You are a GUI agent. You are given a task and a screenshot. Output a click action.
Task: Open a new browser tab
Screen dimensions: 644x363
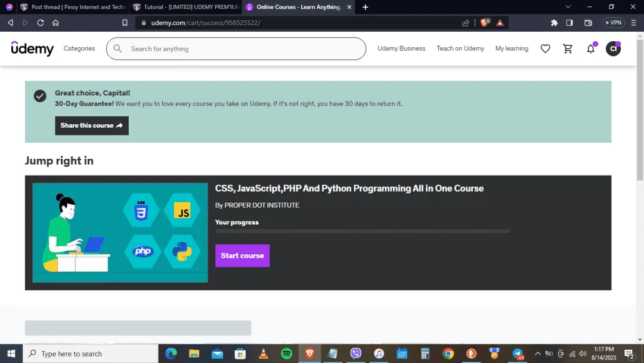coord(365,7)
